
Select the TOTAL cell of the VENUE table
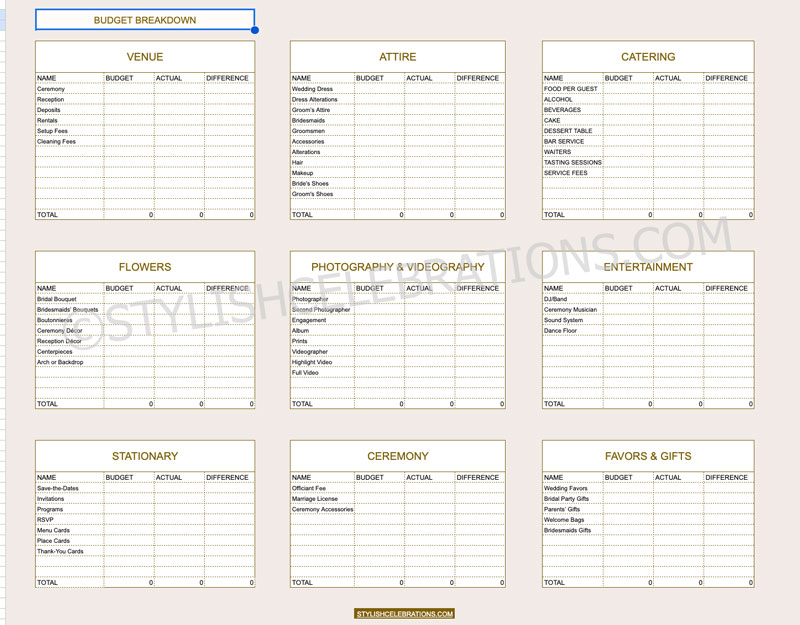click(x=47, y=214)
